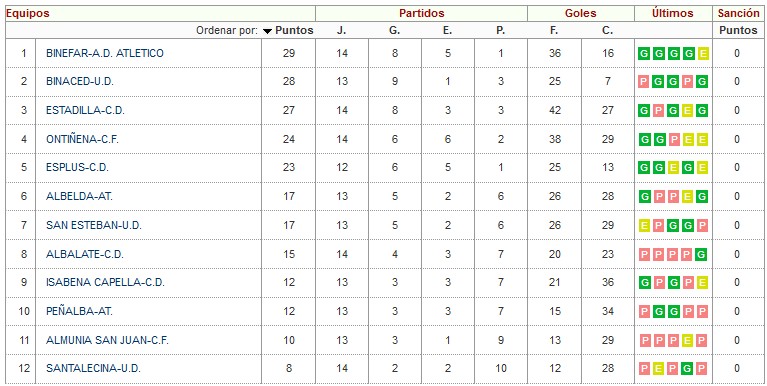The width and height of the screenshot is (767, 386).
Task: Click the ALBELDA-AT. points cell showing 17
Action: click(289, 197)
